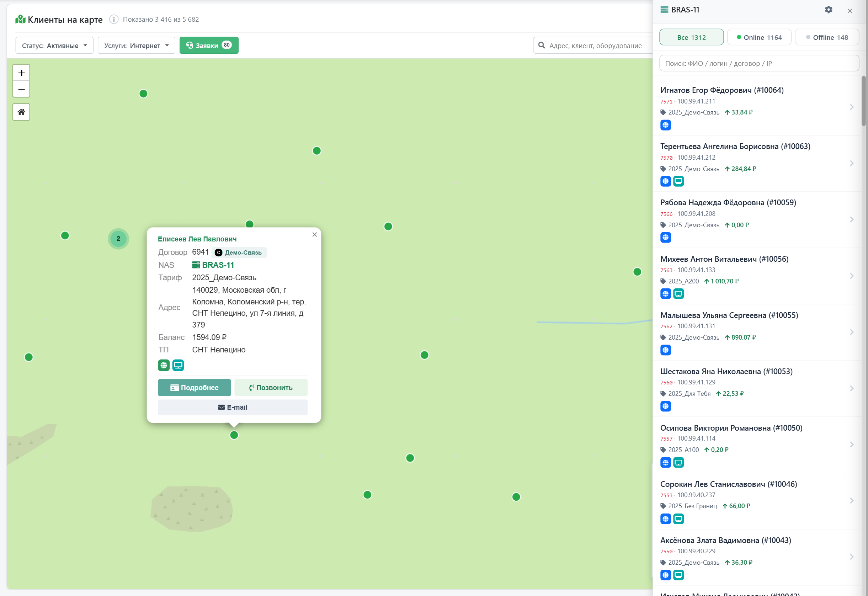Viewport: 868px width, 596px height.
Task: Open the info icon beside Клиенты на карте
Action: tap(113, 20)
